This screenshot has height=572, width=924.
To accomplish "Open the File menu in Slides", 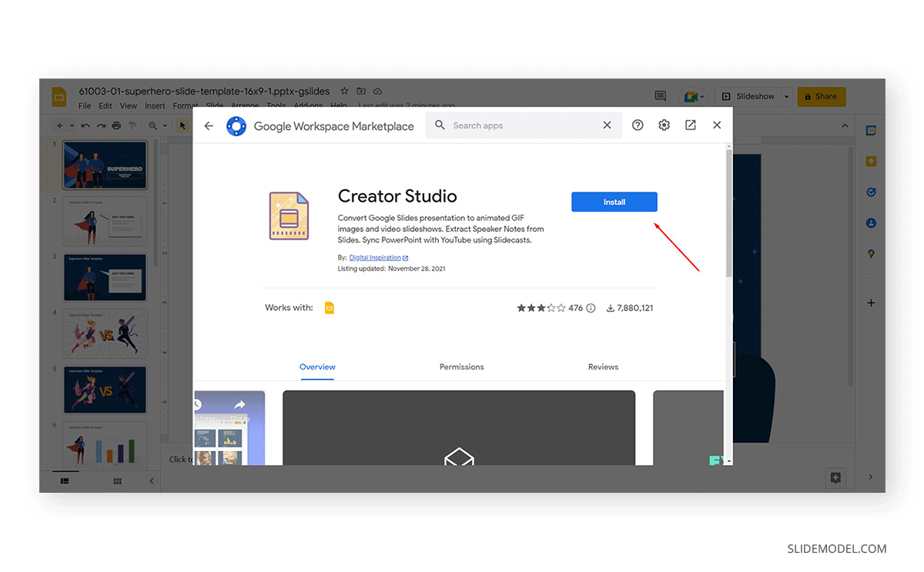I will tap(85, 105).
